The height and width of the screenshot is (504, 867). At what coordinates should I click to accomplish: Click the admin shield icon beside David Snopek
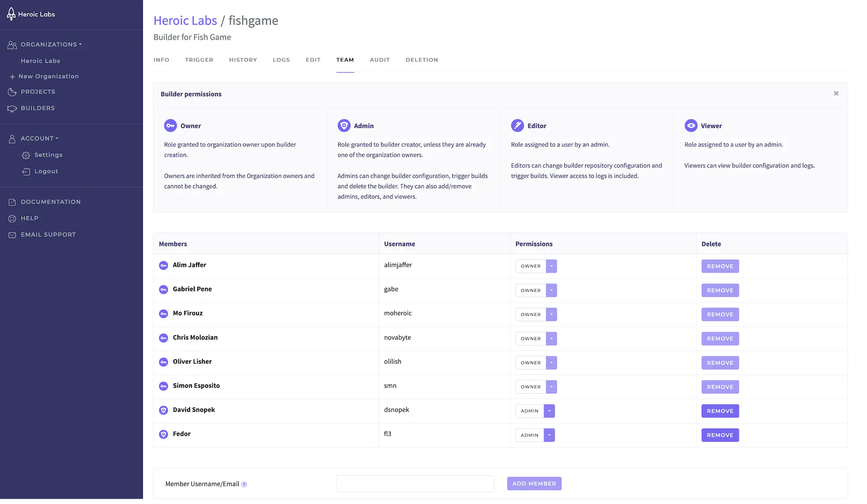(x=163, y=411)
